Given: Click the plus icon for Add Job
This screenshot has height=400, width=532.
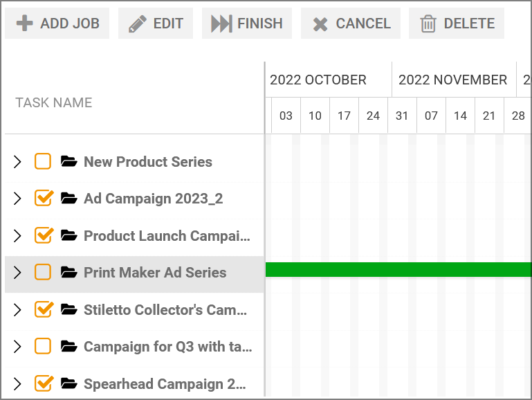Looking at the screenshot, I should click(25, 24).
